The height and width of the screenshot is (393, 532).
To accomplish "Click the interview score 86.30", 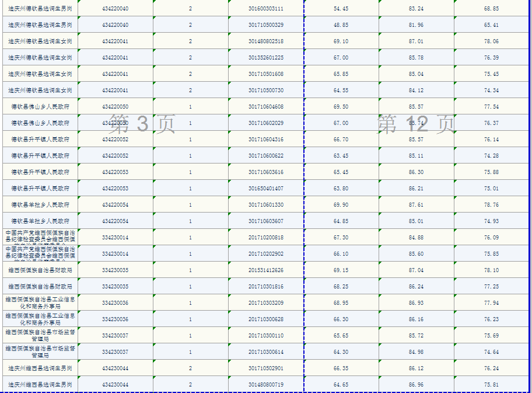I will (x=416, y=172).
